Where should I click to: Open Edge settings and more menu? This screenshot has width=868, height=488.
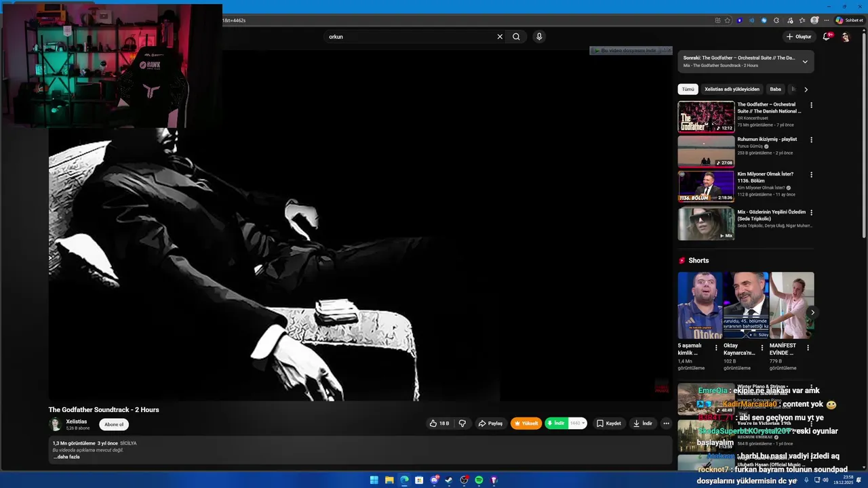[x=827, y=20]
